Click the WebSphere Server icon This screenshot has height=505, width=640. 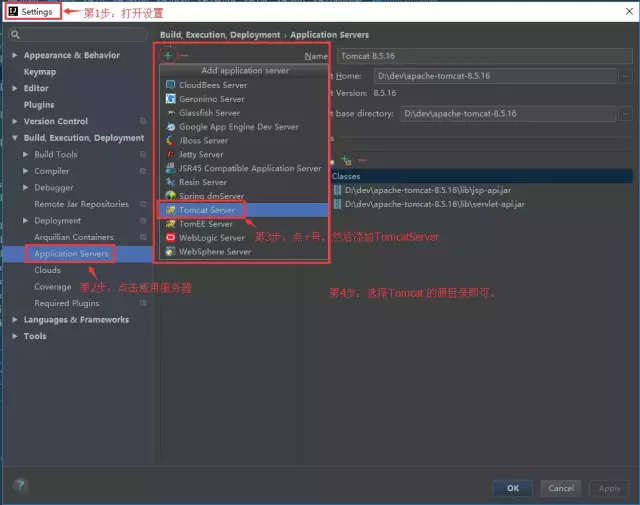171,251
